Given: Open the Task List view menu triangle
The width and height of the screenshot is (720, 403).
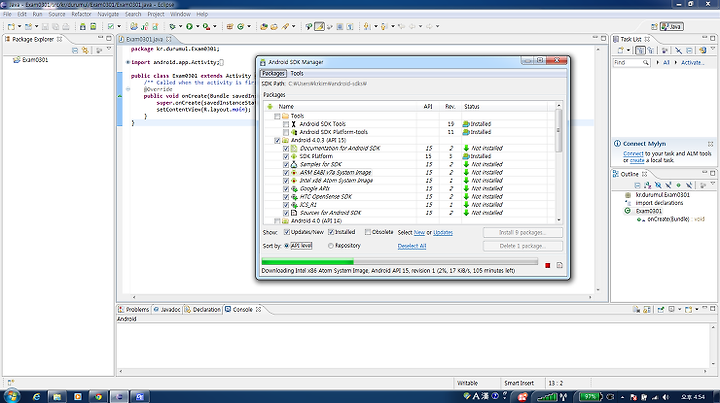Looking at the screenshot, I should [713, 49].
